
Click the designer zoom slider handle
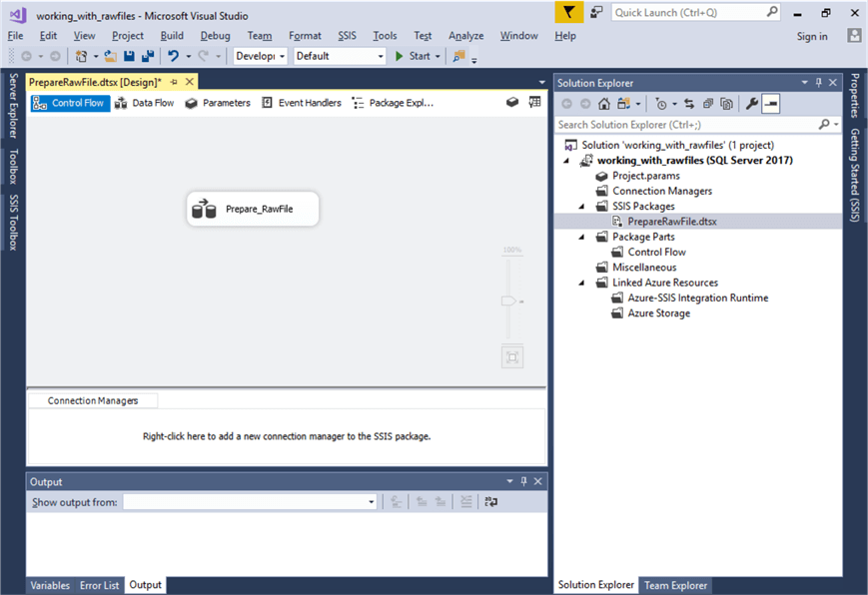pos(508,300)
